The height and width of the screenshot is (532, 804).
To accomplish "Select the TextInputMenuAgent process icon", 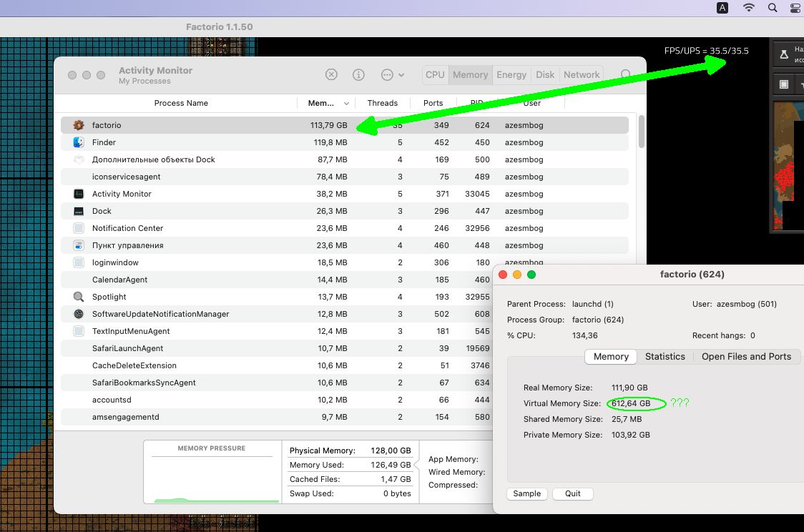I will pyautogui.click(x=79, y=331).
